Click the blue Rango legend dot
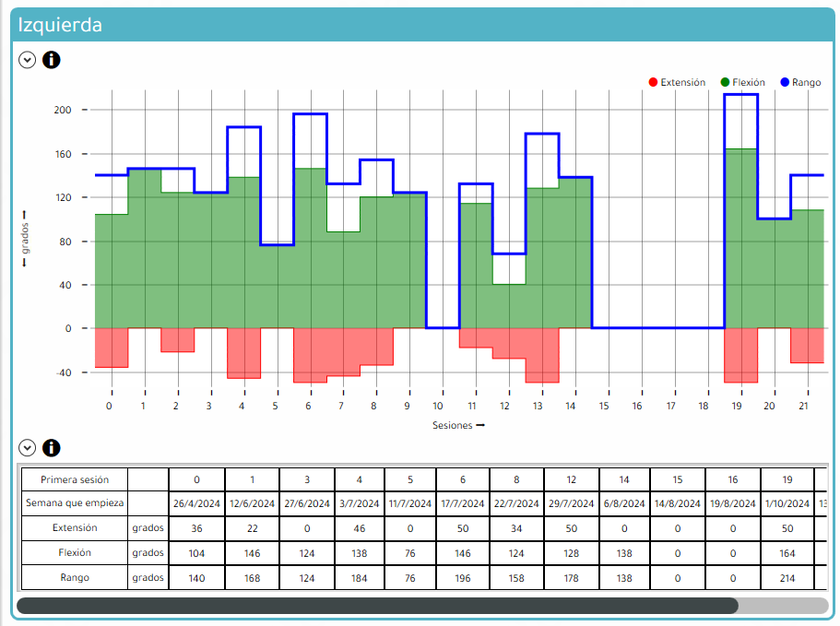 (x=785, y=82)
